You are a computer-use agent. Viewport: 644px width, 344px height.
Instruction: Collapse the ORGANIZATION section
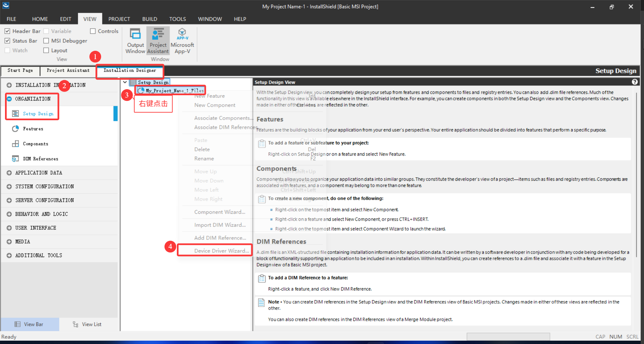coord(9,99)
